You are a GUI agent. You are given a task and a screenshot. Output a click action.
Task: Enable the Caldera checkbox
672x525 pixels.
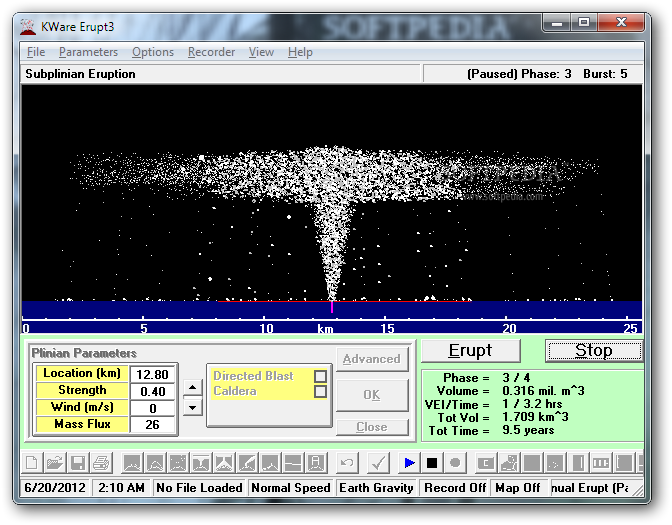tap(320, 391)
